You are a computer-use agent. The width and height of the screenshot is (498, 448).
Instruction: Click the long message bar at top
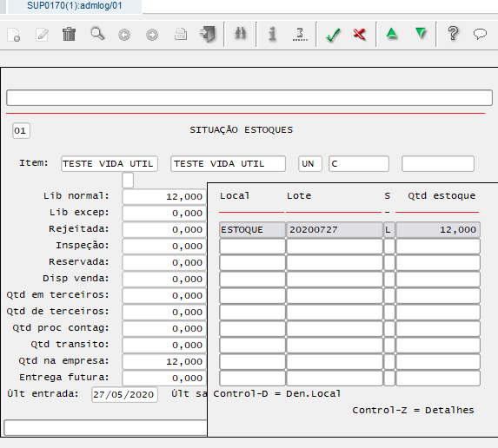tap(249, 98)
